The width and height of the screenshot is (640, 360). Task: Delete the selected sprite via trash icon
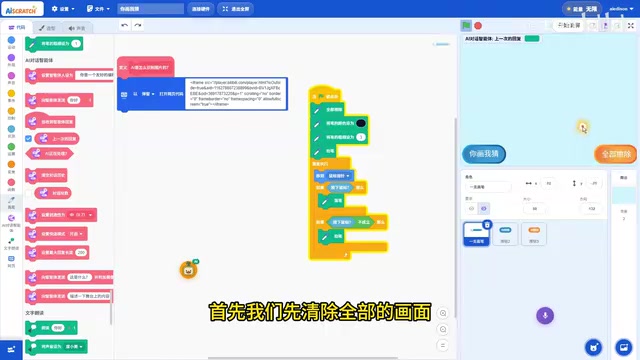point(487,225)
